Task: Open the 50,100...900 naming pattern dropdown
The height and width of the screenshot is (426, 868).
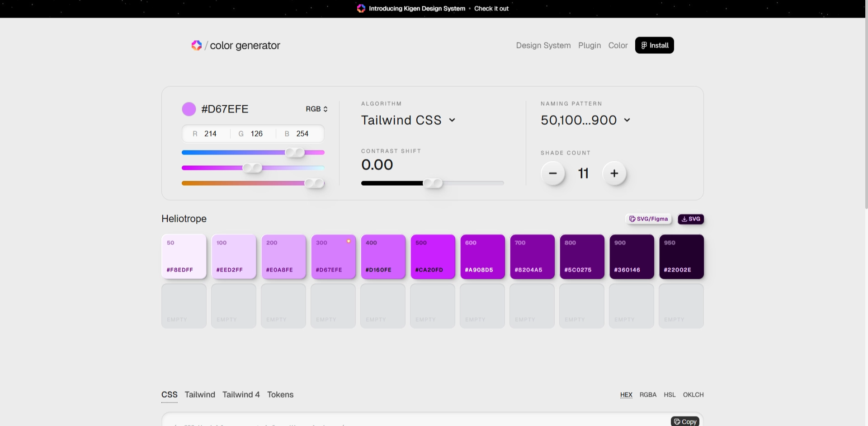Action: click(x=585, y=120)
